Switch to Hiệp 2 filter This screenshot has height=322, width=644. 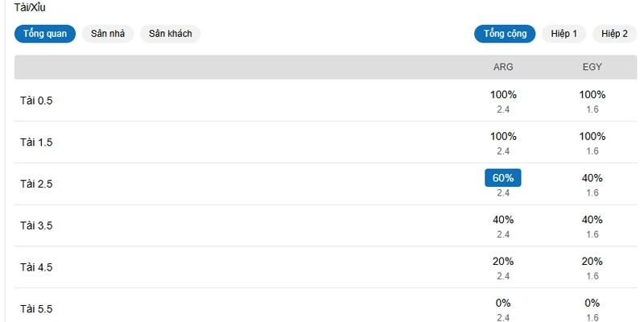tap(614, 34)
